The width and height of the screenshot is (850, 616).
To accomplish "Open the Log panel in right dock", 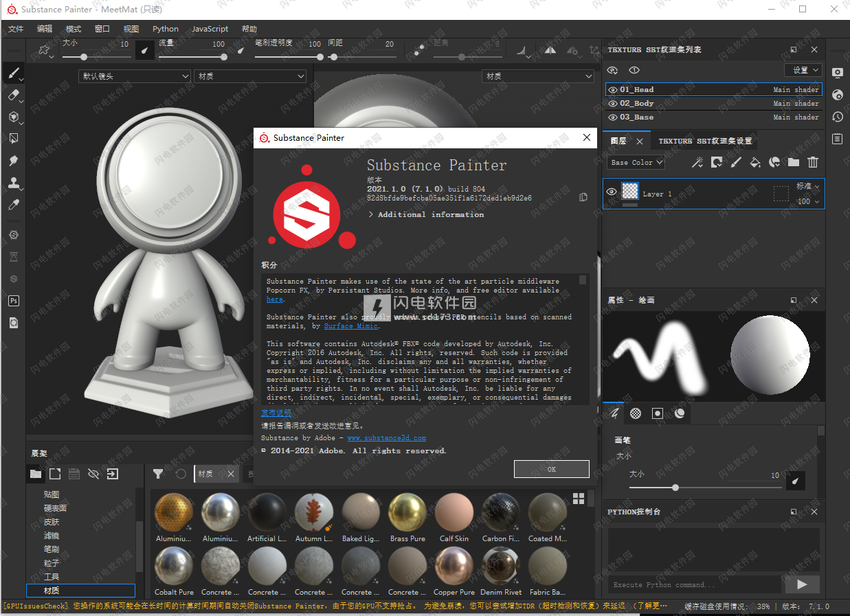I will coord(837,139).
